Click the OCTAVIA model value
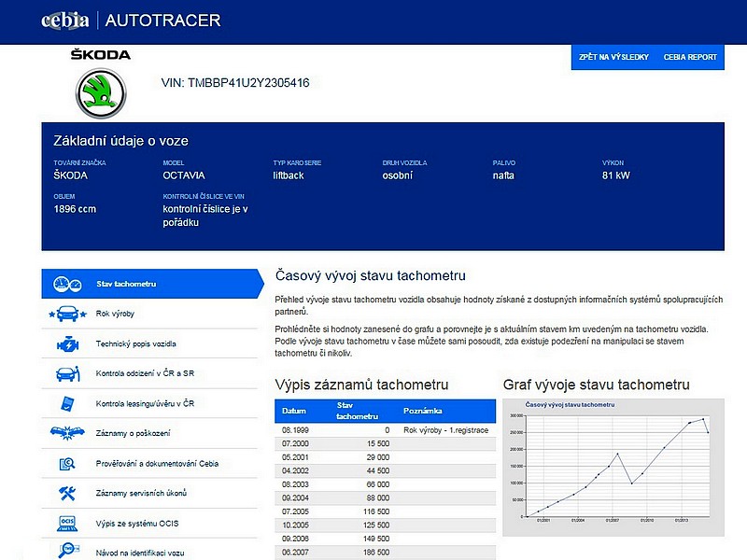The width and height of the screenshot is (747, 560). (184, 175)
